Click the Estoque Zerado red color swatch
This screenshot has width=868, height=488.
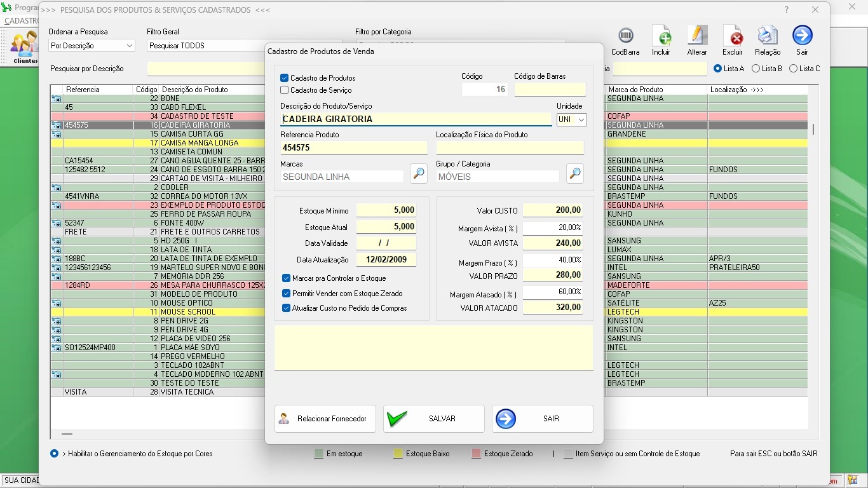[x=476, y=454]
